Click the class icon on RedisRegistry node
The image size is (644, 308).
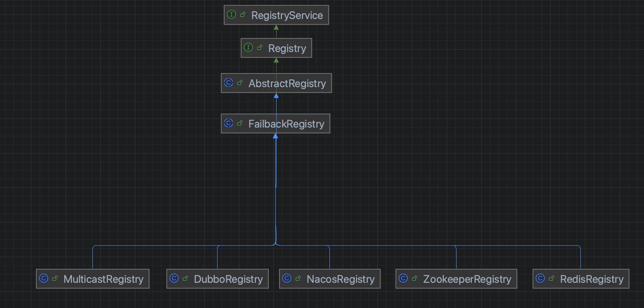coord(540,278)
